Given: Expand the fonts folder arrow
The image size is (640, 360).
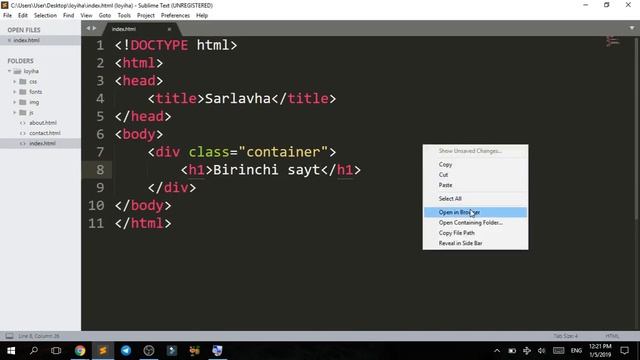Looking at the screenshot, I should point(15,92).
